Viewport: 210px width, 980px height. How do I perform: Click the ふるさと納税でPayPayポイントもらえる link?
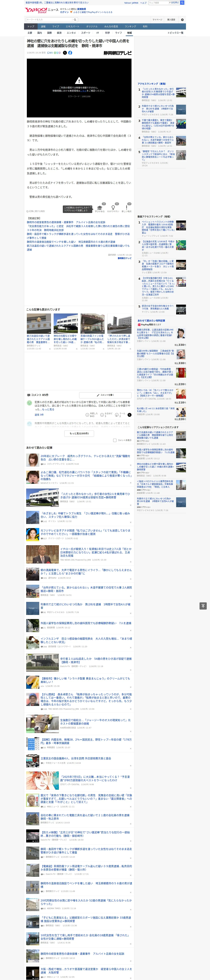tap(93, 12)
